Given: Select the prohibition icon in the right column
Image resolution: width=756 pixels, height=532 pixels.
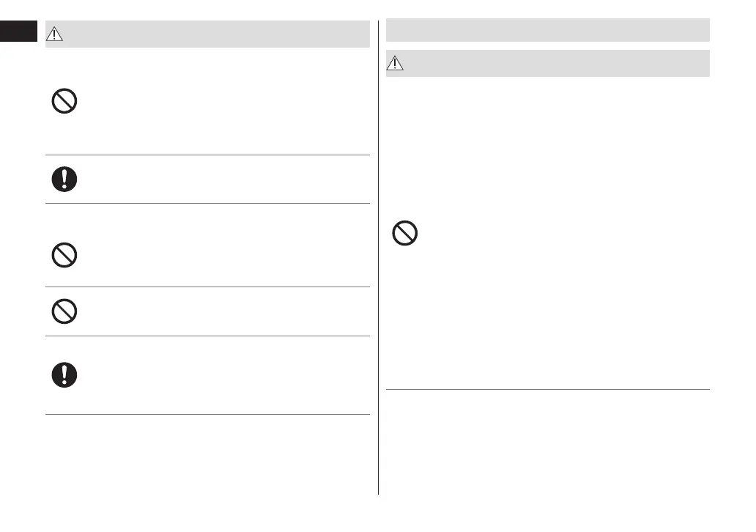Looking at the screenshot, I should click(x=405, y=233).
